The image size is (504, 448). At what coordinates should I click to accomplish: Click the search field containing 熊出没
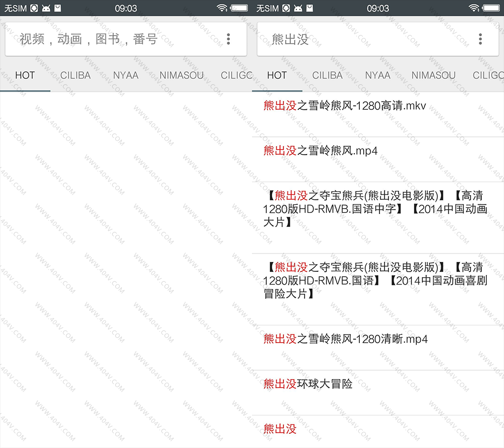coord(364,39)
